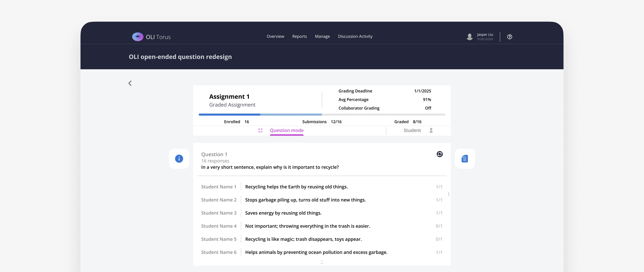Click the student person icon
The width and height of the screenshot is (644, 272).
(x=431, y=130)
